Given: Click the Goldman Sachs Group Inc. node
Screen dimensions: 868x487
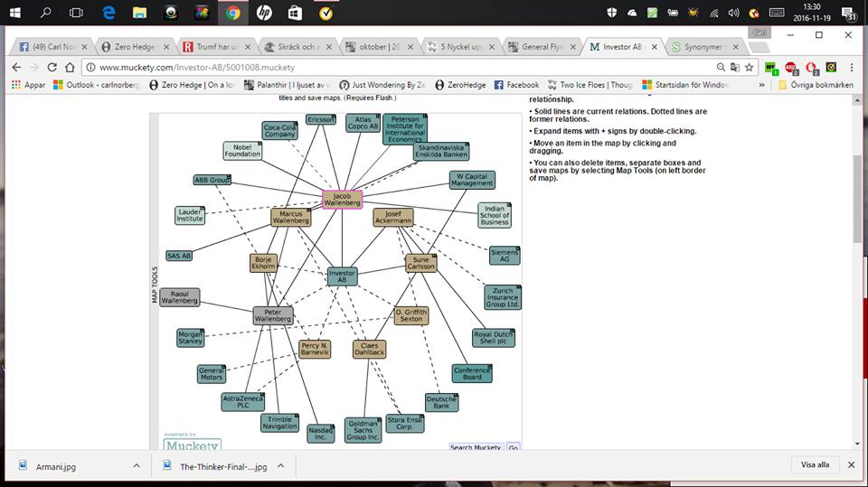Looking at the screenshot, I should (363, 430).
